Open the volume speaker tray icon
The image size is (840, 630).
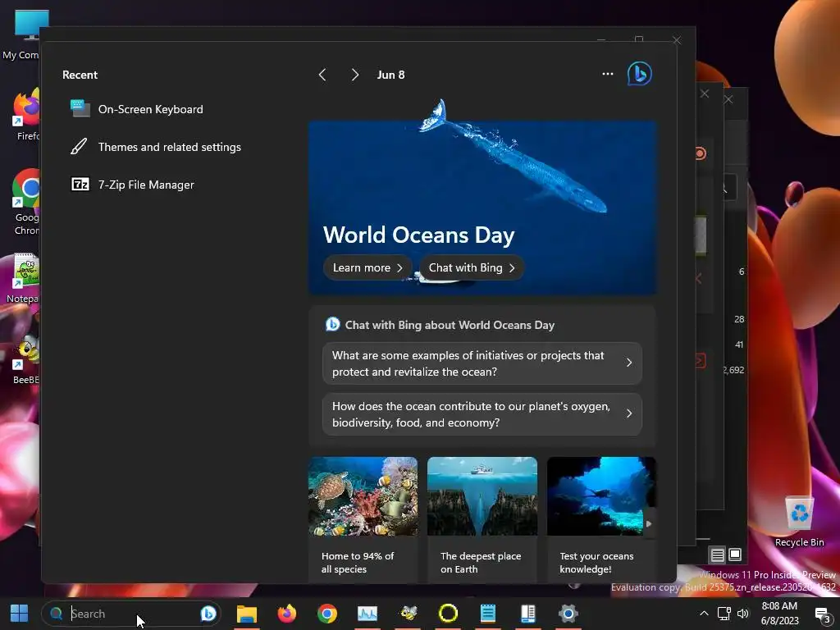pos(743,614)
